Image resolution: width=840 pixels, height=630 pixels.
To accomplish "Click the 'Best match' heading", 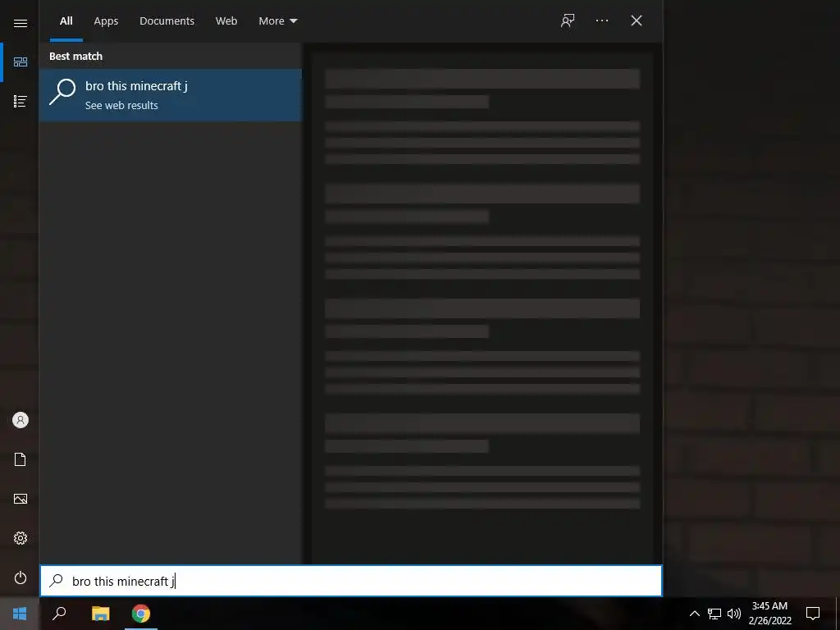I will click(x=76, y=57).
